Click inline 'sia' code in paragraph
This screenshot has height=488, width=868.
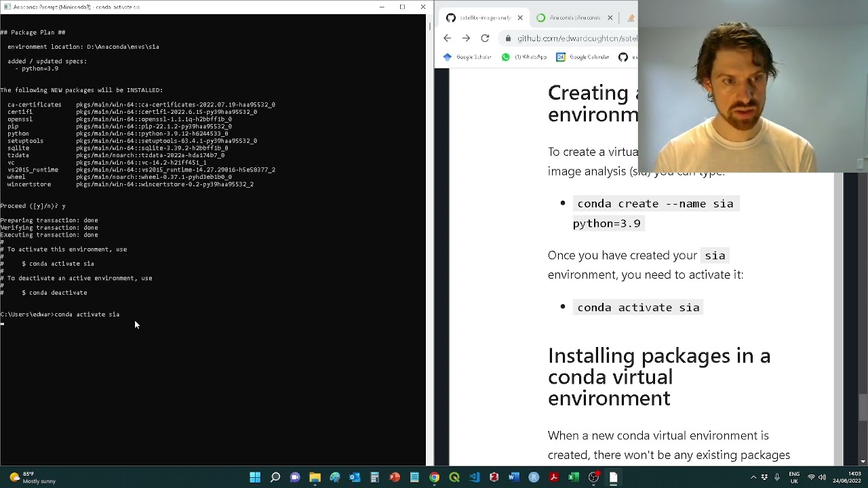coord(715,256)
